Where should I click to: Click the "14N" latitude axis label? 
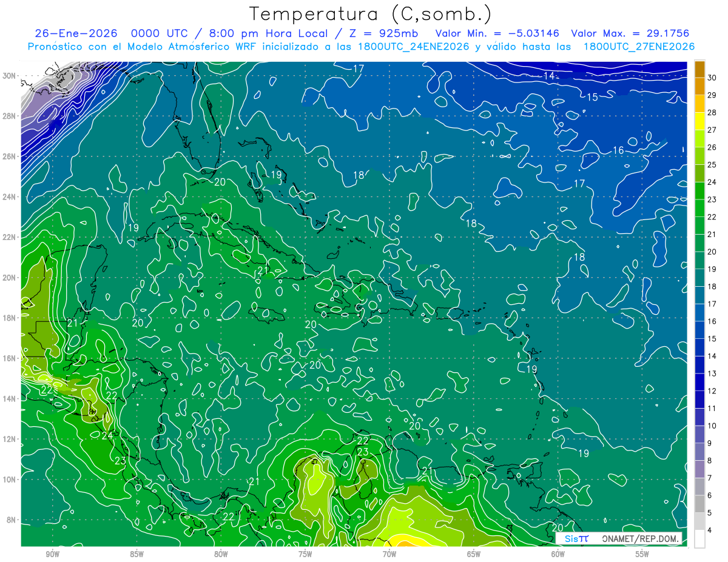[x=9, y=399]
